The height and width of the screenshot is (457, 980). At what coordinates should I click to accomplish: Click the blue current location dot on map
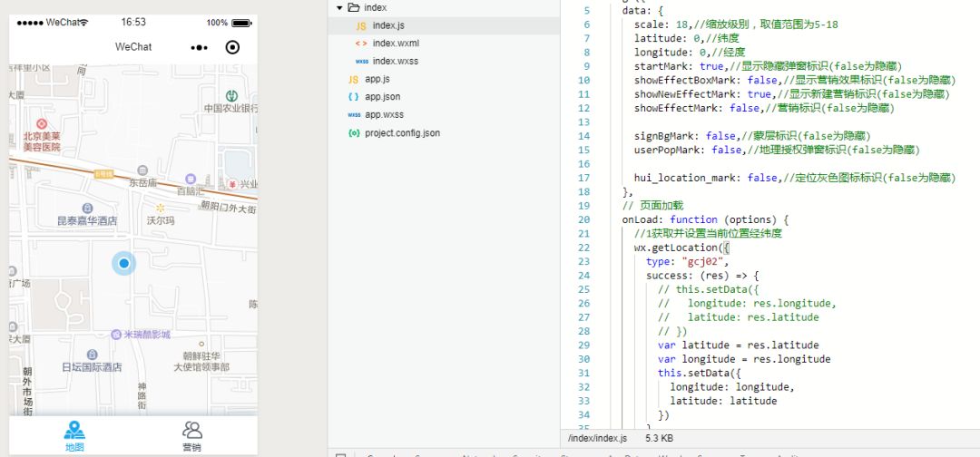click(123, 264)
